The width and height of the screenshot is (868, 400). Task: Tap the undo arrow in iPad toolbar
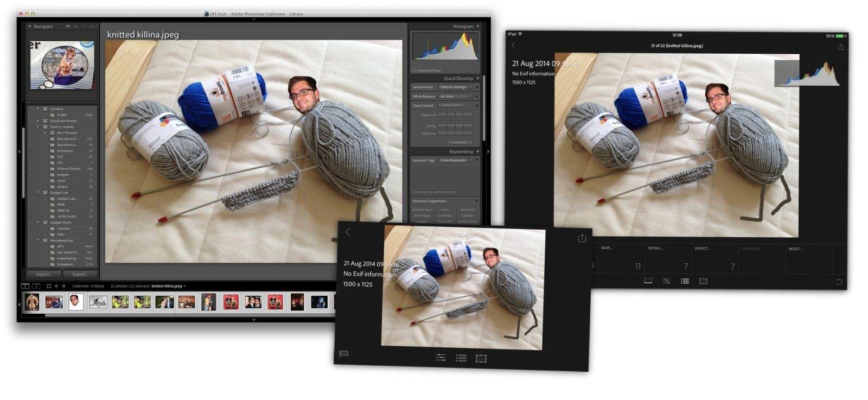839,282
